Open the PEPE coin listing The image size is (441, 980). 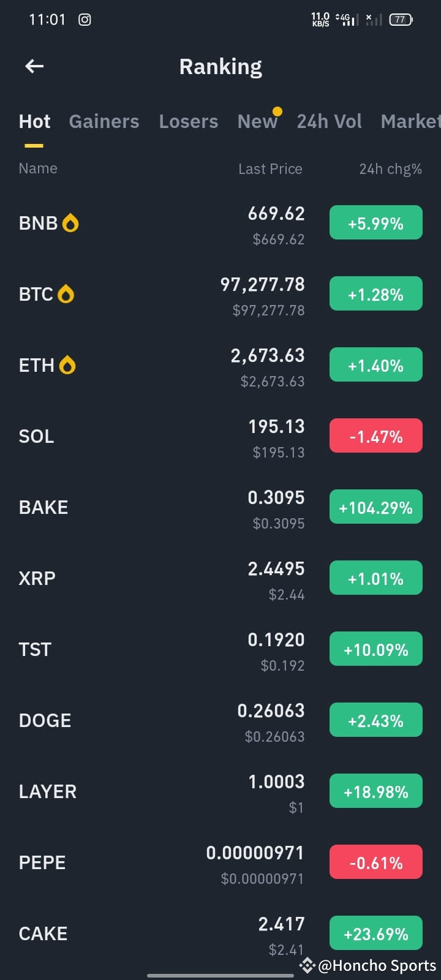point(221,862)
